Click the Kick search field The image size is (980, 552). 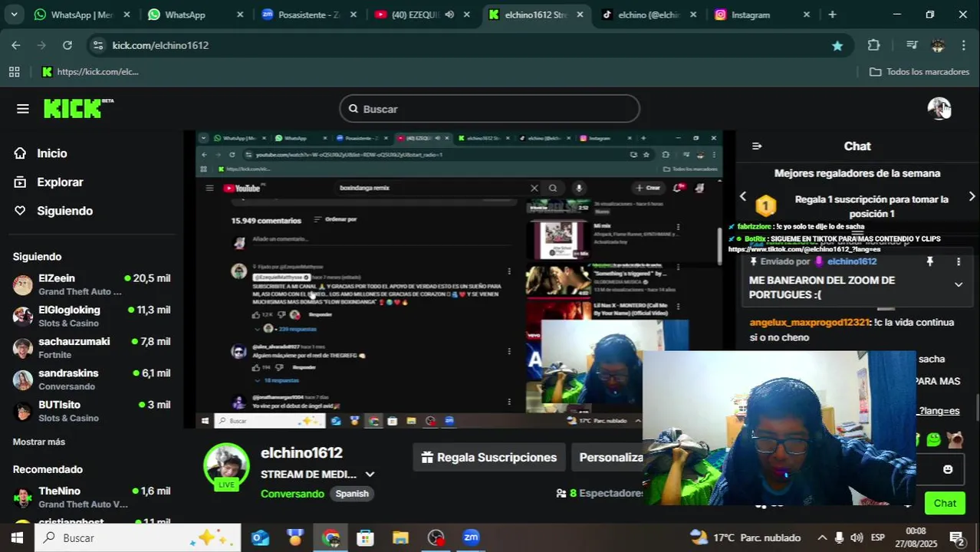[489, 109]
